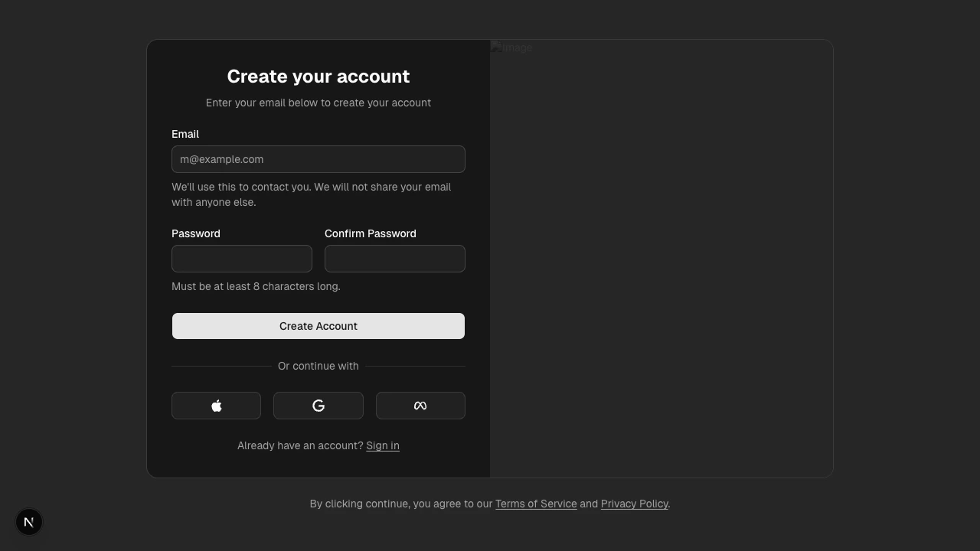
Task: Click the broken image placeholder on the right
Action: coord(661,258)
